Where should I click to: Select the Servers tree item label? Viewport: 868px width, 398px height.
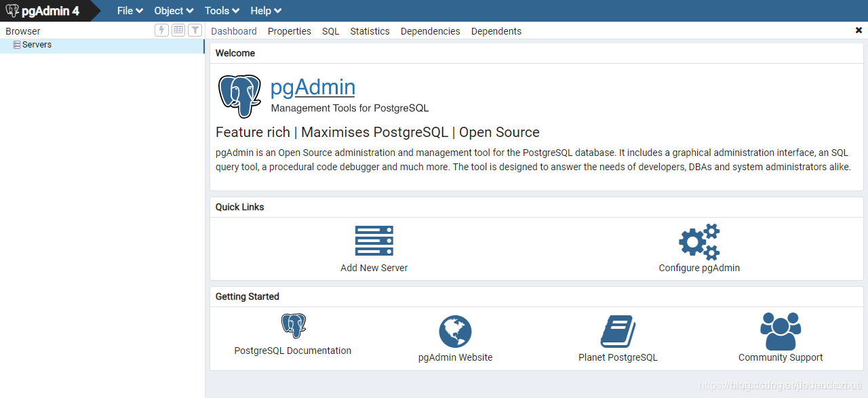[37, 45]
